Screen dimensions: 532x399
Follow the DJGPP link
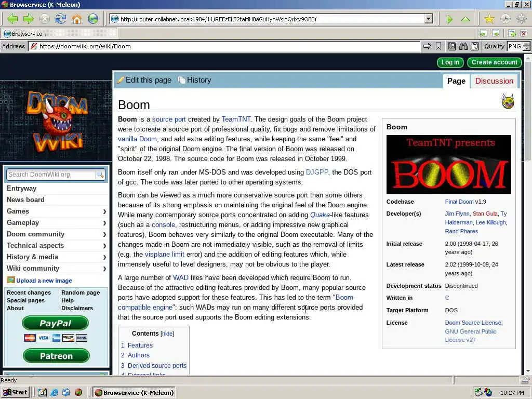317,172
